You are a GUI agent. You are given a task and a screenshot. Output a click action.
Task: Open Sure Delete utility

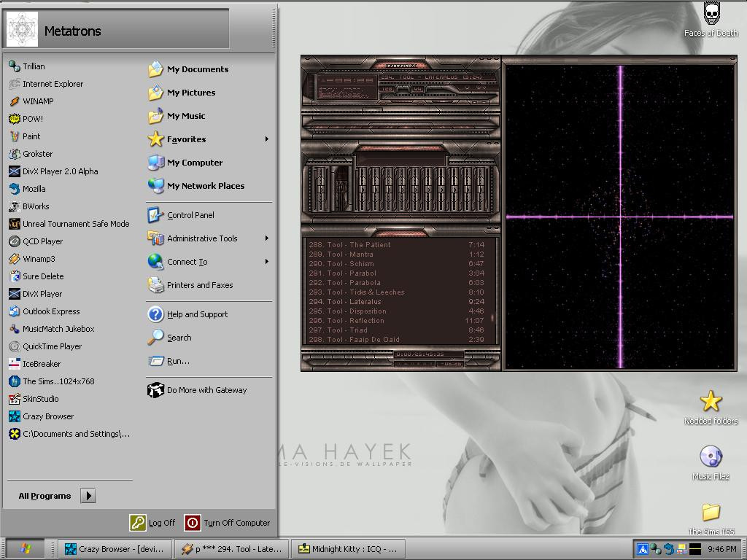tap(36, 276)
